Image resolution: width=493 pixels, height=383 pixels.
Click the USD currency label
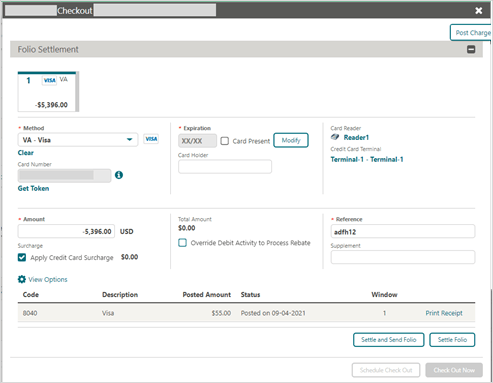point(127,231)
